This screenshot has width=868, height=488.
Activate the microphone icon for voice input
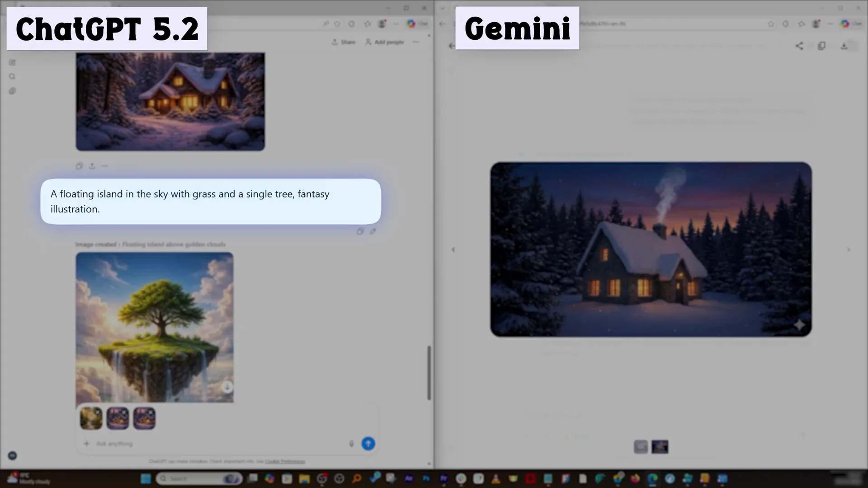(x=352, y=444)
